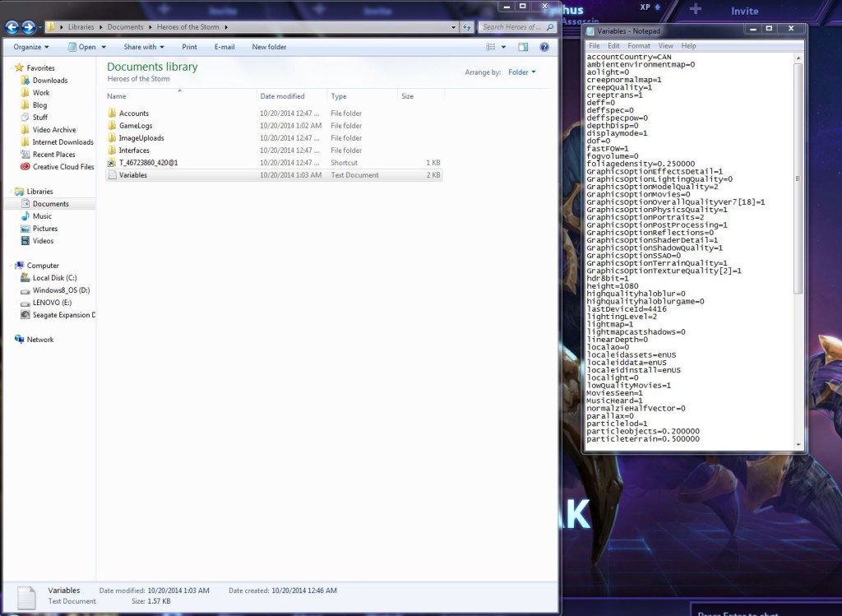Click the 'accountCountry=CAN' line in Notepad
Screen dimensions: 842x616
(629, 57)
